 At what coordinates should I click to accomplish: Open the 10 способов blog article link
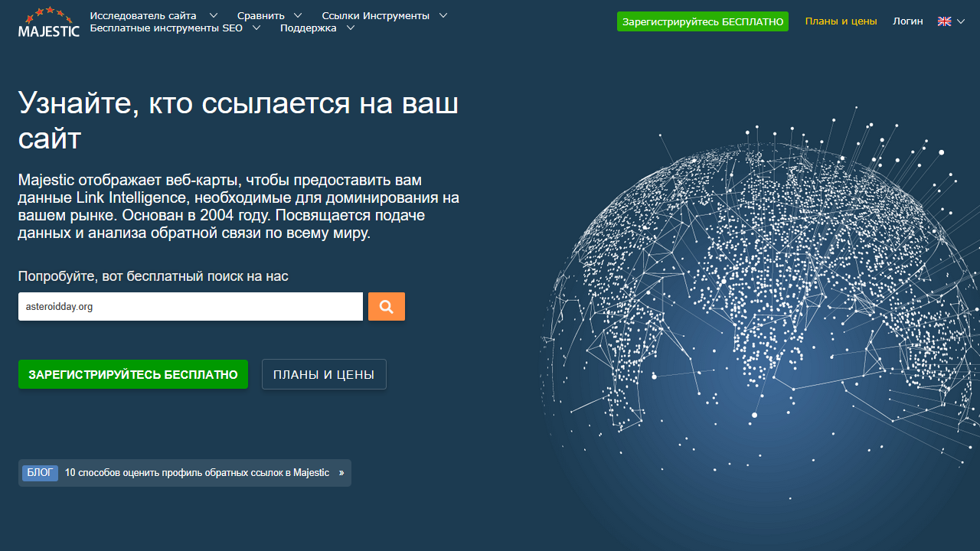tap(197, 473)
